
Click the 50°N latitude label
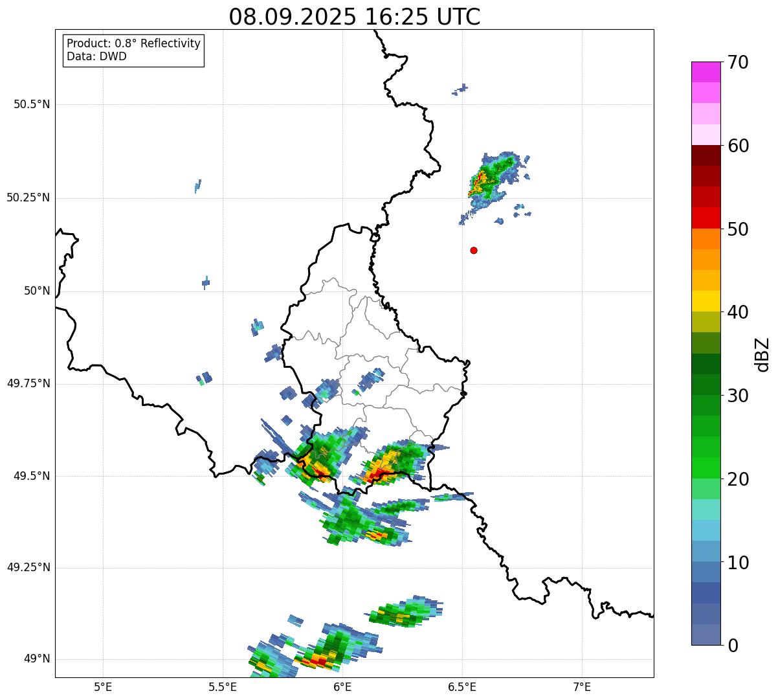(37, 291)
